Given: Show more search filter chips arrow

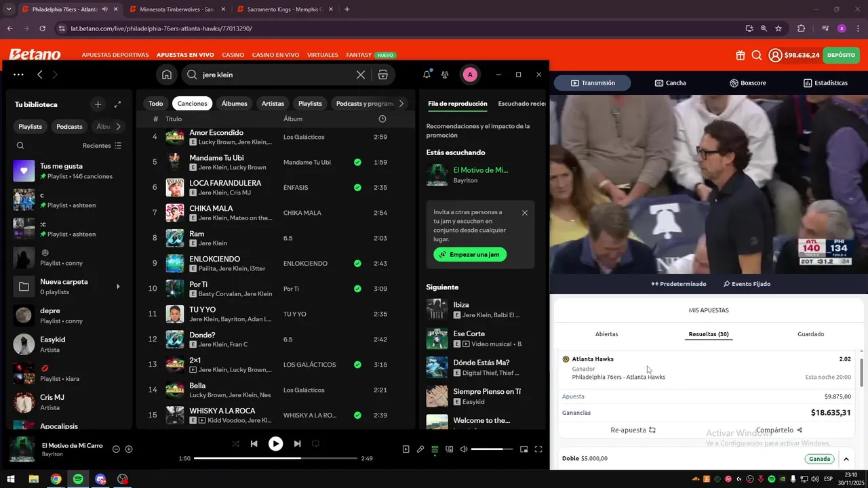Looking at the screenshot, I should 401,104.
